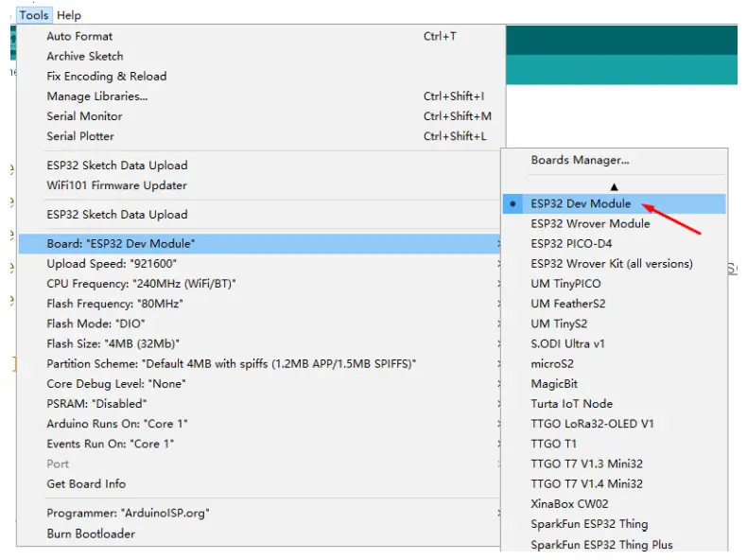This screenshot has width=747, height=560.
Task: Run Auto Format on the sketch
Action: (79, 36)
